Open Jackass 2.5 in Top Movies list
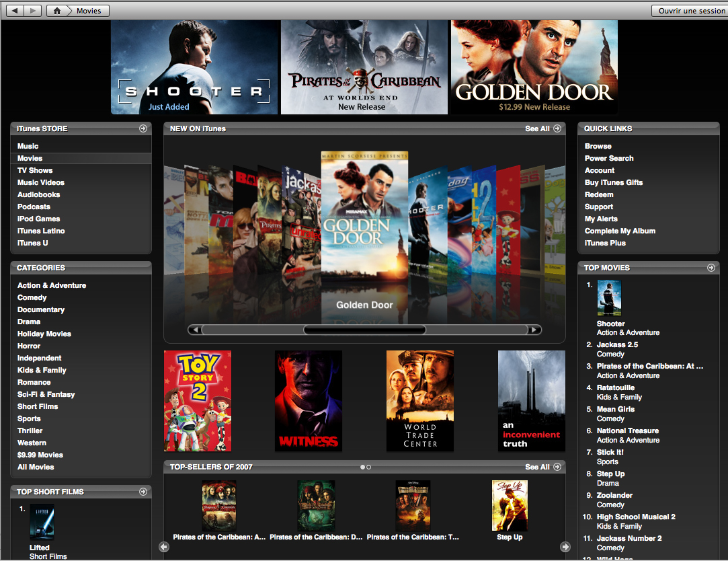Image resolution: width=728 pixels, height=561 pixels. [x=617, y=344]
